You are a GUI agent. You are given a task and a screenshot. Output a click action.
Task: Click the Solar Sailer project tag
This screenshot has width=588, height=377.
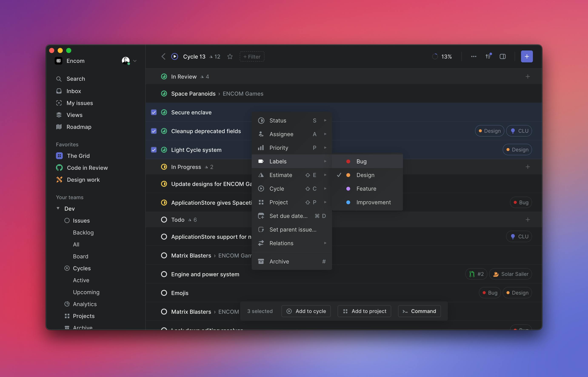pos(511,274)
